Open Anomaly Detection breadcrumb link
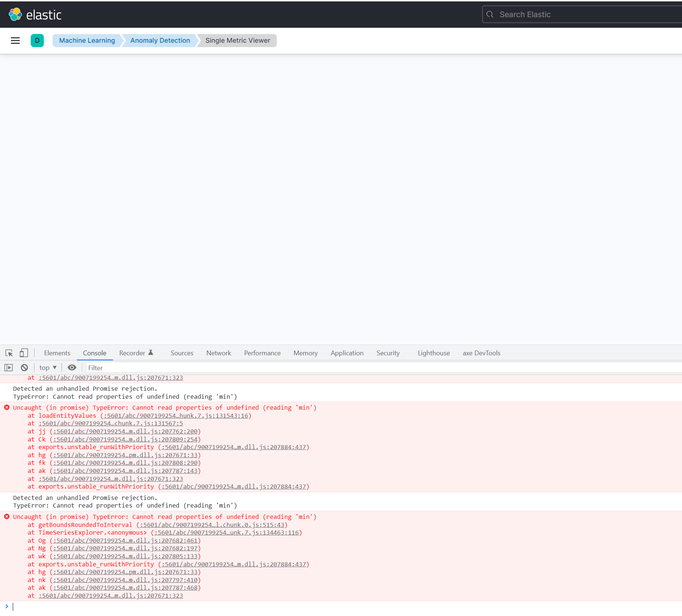 pyautogui.click(x=160, y=41)
